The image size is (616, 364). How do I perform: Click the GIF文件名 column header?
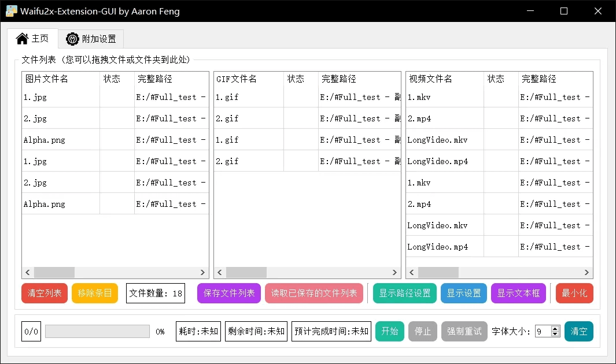click(x=237, y=79)
